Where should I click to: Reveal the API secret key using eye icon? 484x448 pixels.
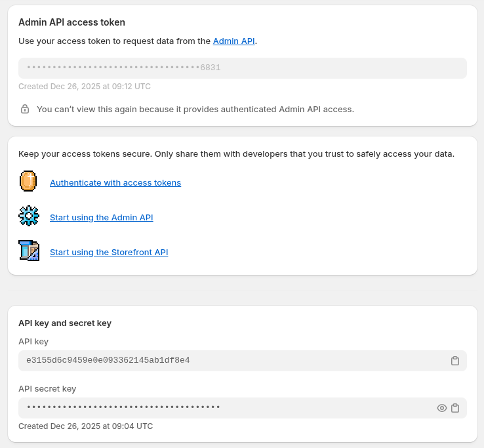[x=442, y=408]
